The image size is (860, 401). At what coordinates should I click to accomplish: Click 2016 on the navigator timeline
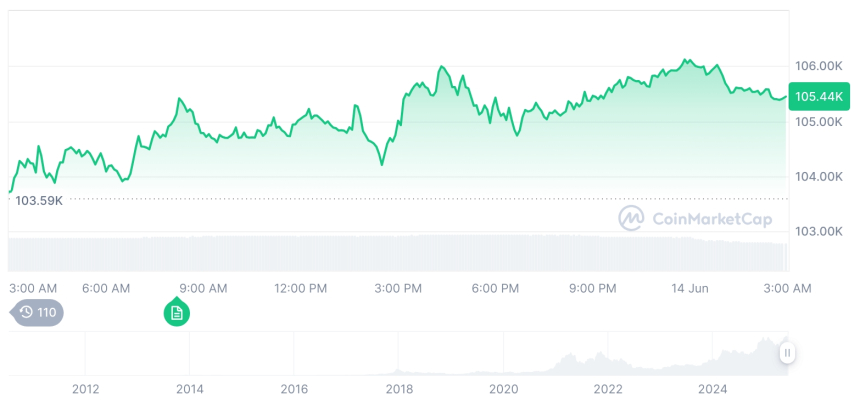coord(294,389)
